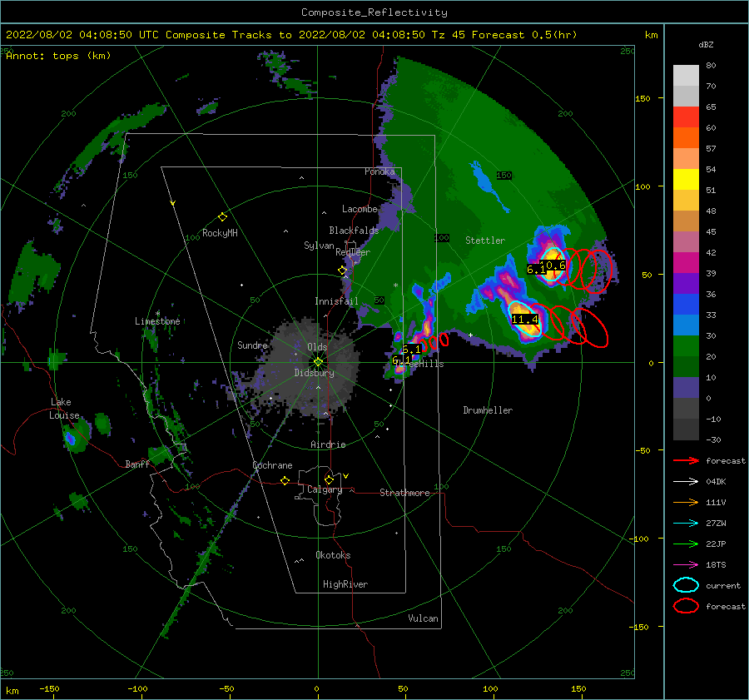Click the Sylvan town label
The height and width of the screenshot is (700, 749).
tap(319, 246)
